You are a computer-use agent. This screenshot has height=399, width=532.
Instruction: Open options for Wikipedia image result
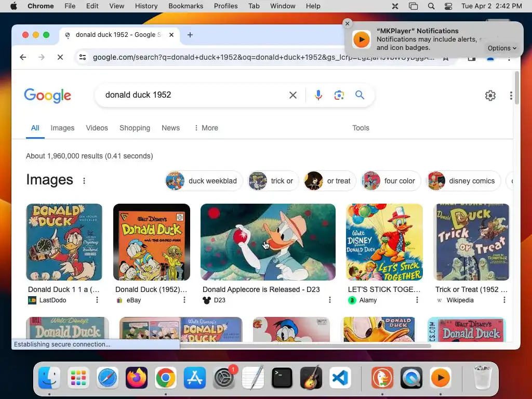(x=504, y=300)
